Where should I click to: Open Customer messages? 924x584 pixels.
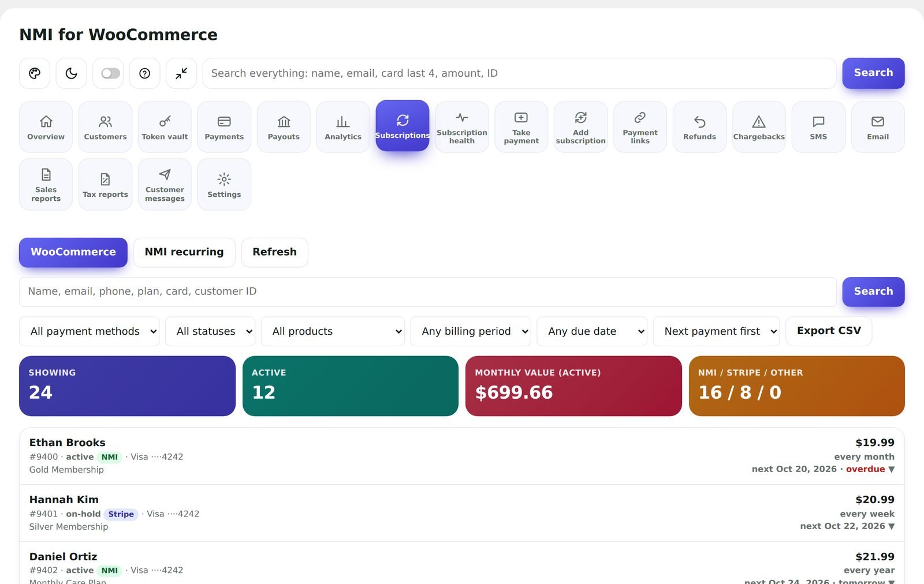coord(165,185)
